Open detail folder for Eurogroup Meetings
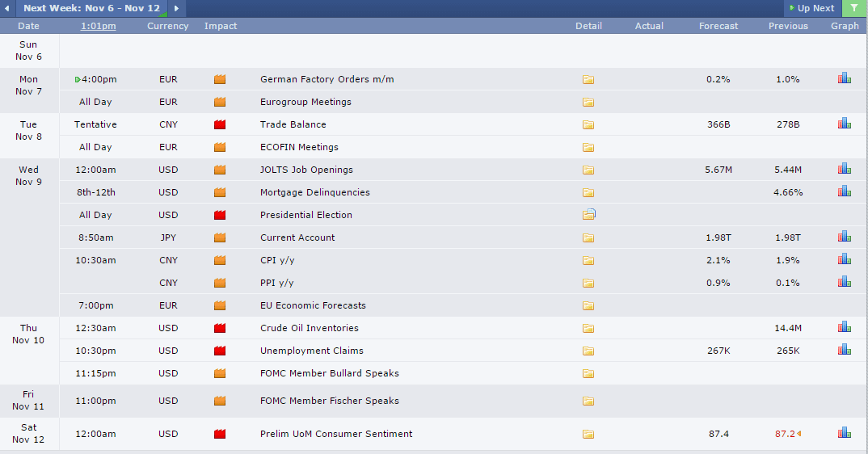This screenshot has height=454, width=868. pyautogui.click(x=588, y=103)
